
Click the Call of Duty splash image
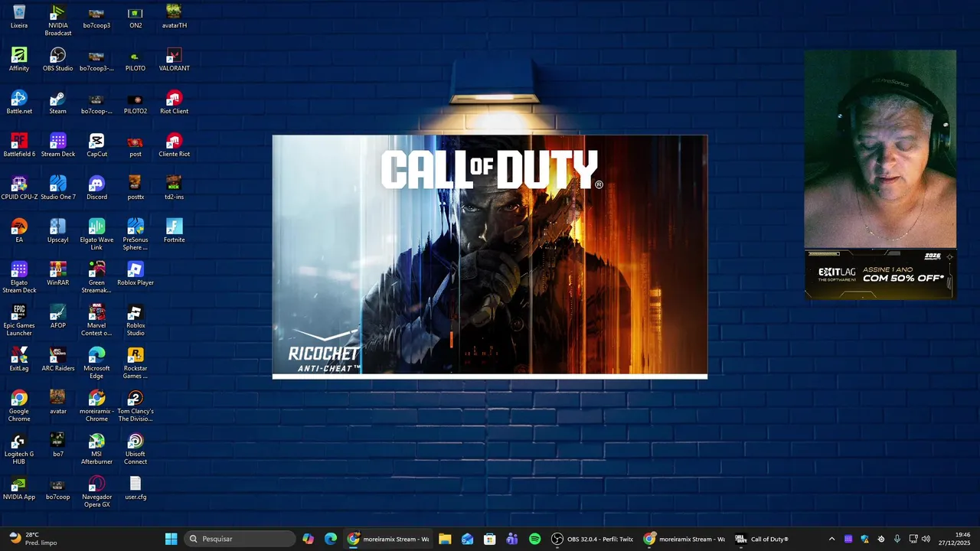(490, 256)
